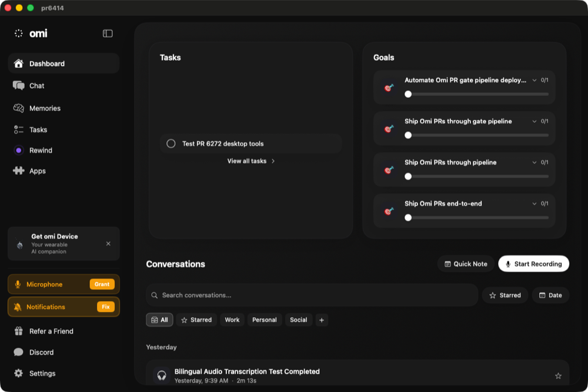Dismiss the Get omi Device card
The image size is (588, 392).
[x=108, y=244]
